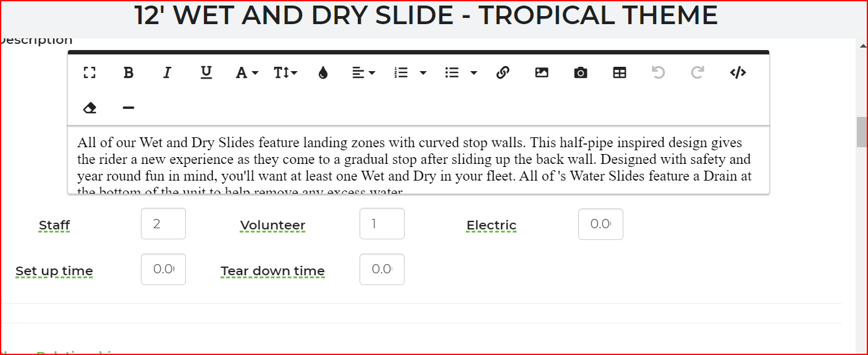Expand the paragraph alignment dropdown
The width and height of the screenshot is (868, 355).
pyautogui.click(x=364, y=73)
